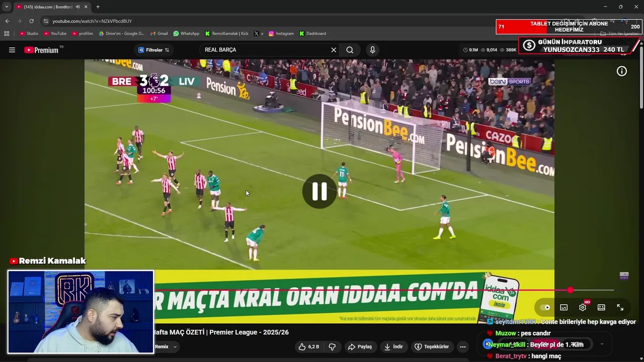The width and height of the screenshot is (644, 362).
Task: Clear the REAL BARÇA search text
Action: [334, 50]
